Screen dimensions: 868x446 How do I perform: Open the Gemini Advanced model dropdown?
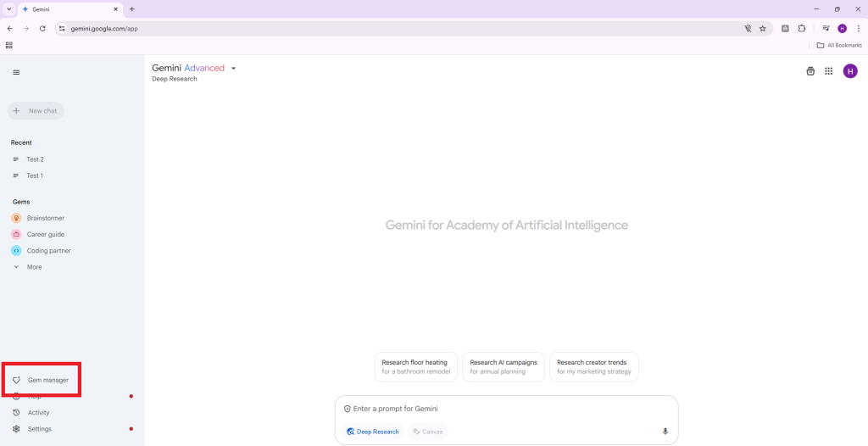tap(194, 68)
